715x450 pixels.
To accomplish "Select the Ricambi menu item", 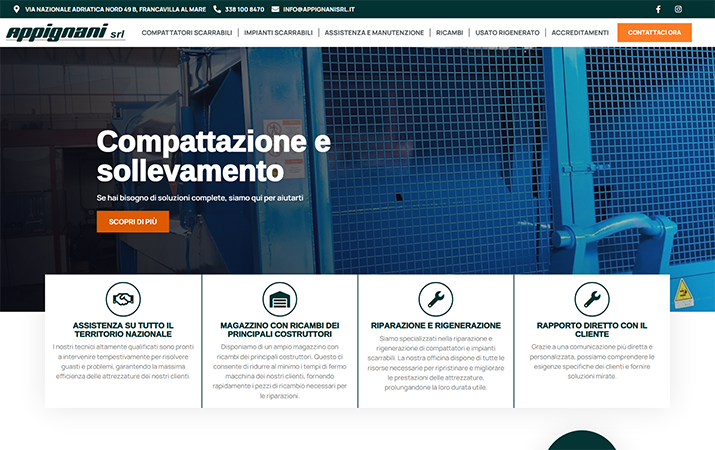I will pos(449,32).
